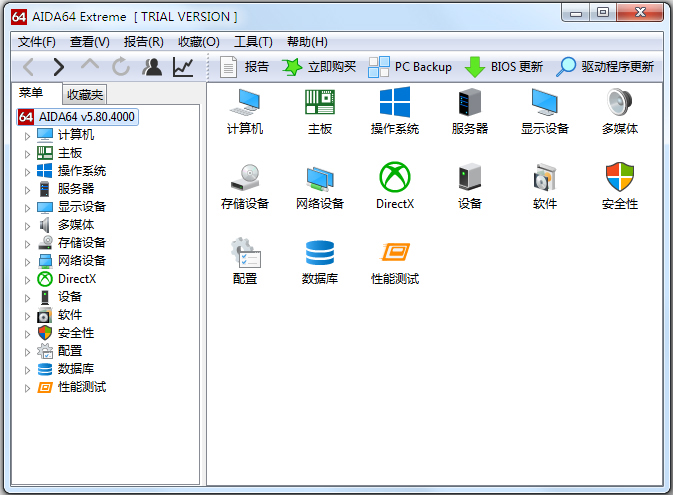Expand the 操作系统 tree node arrow

pos(27,172)
